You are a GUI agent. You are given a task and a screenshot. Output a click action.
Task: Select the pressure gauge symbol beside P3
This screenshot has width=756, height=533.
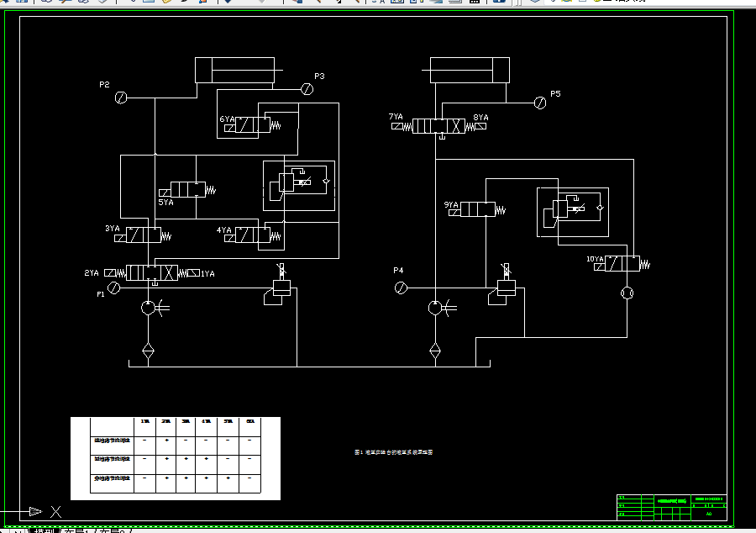307,89
